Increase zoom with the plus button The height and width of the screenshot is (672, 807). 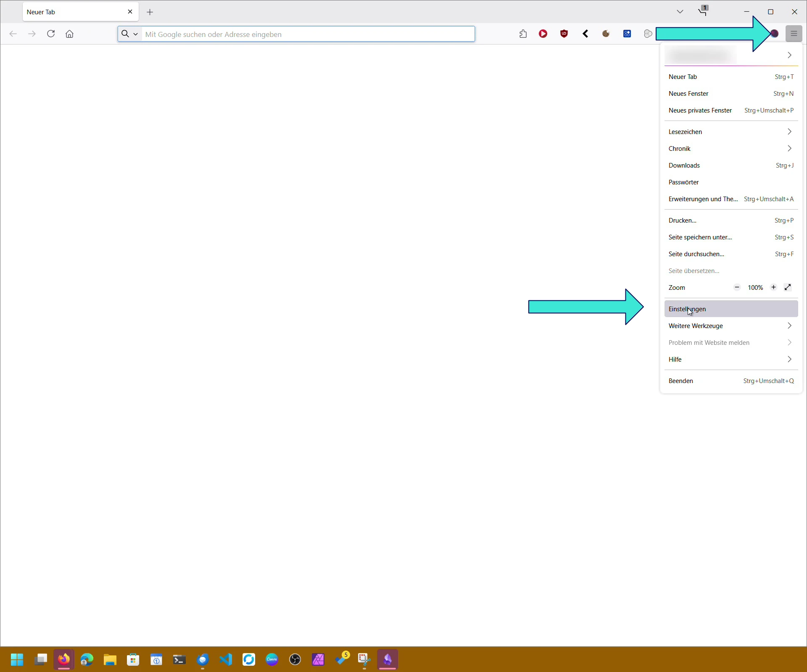point(773,288)
